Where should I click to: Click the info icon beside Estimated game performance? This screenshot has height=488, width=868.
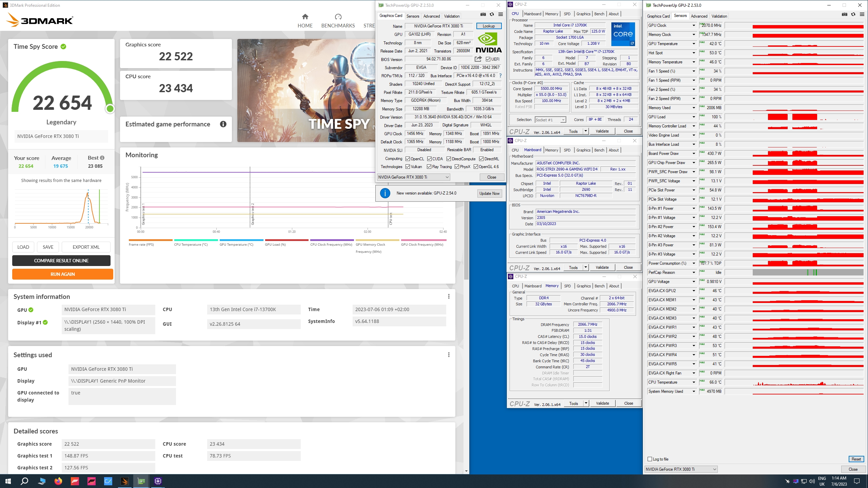click(x=223, y=124)
